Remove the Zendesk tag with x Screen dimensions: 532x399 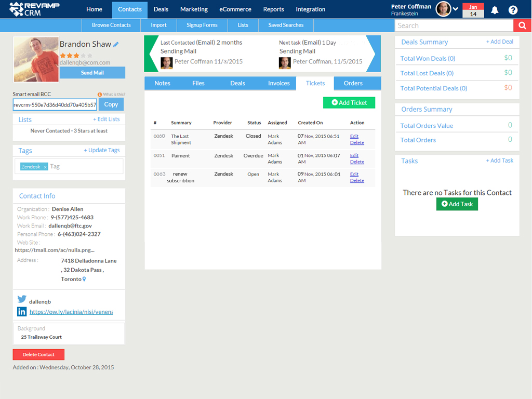click(45, 167)
